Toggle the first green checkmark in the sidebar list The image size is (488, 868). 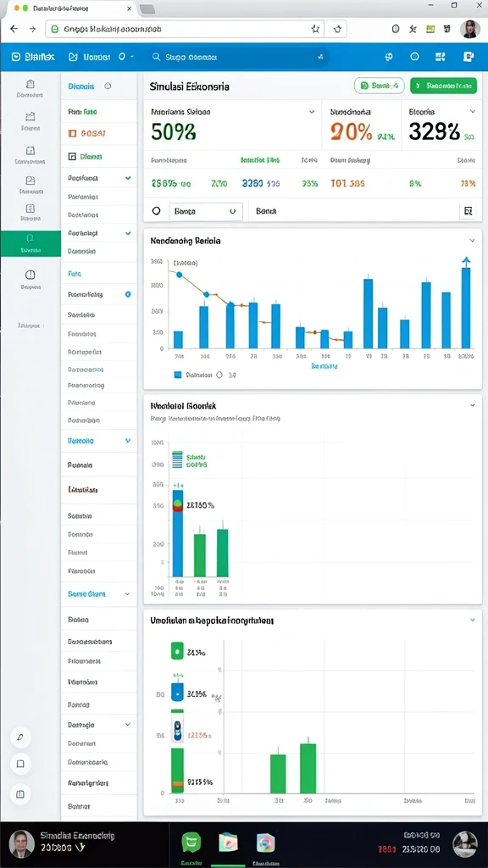pyautogui.click(x=129, y=178)
